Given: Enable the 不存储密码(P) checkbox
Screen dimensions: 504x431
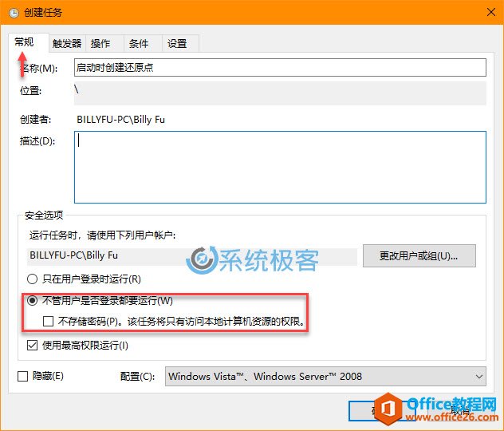Looking at the screenshot, I should pyautogui.click(x=48, y=321).
